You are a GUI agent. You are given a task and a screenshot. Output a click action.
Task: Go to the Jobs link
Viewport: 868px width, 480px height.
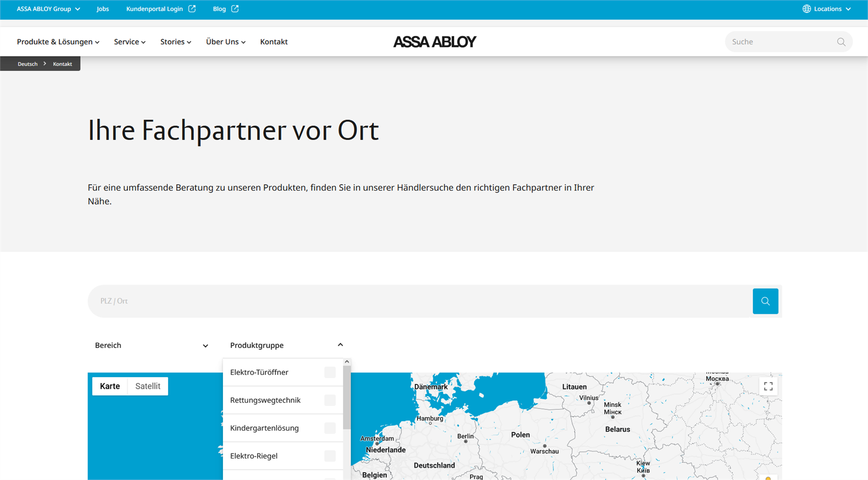click(x=102, y=9)
